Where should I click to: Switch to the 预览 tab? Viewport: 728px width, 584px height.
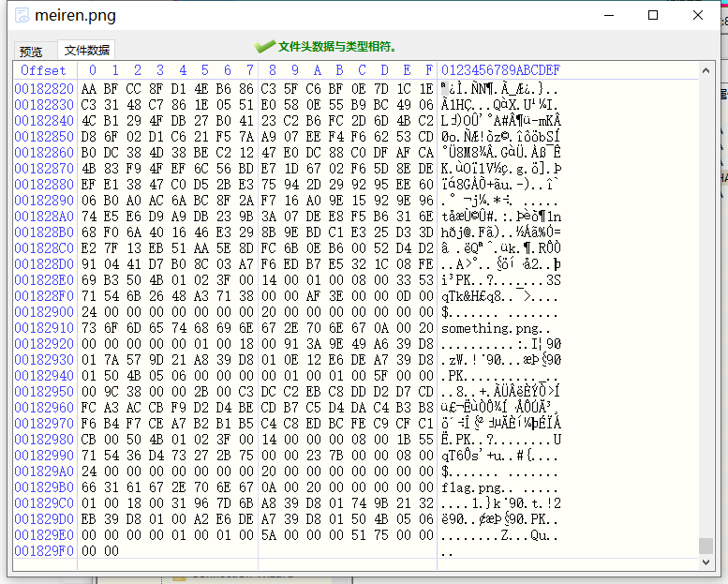point(32,52)
